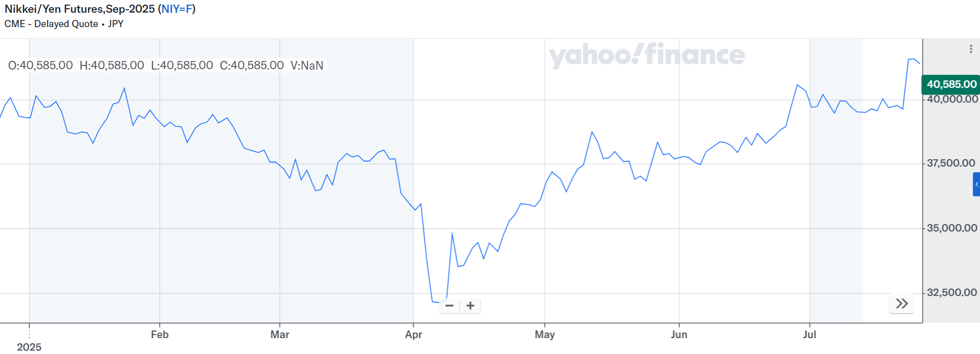This screenshot has height=354, width=980.
Task: Click the 32,500.00 price axis label
Action: (x=951, y=293)
